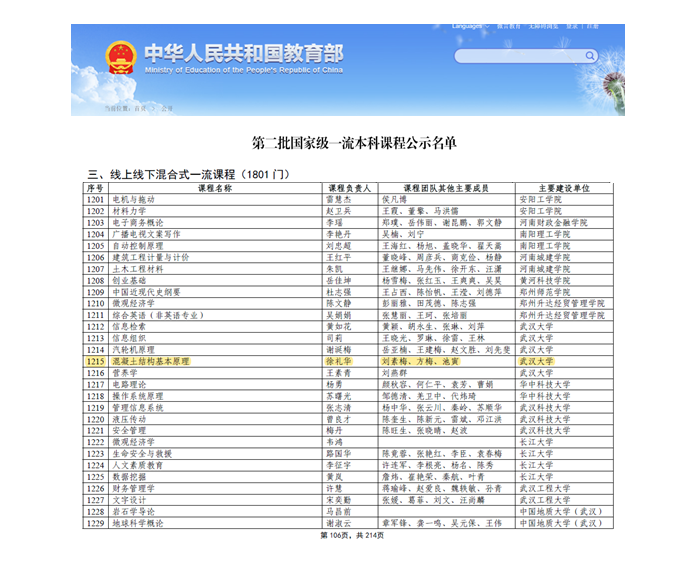
Task: Click the 无障碍浏览 accessibility link
Action: (x=543, y=24)
